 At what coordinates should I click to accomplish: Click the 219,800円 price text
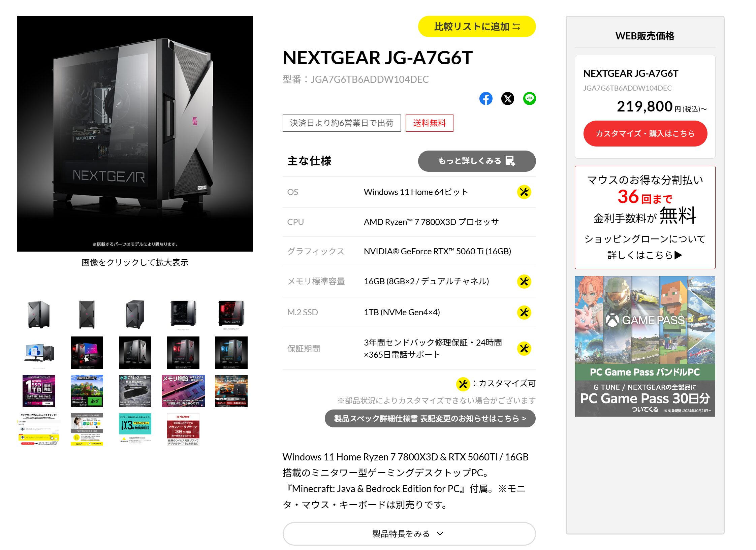click(x=662, y=107)
